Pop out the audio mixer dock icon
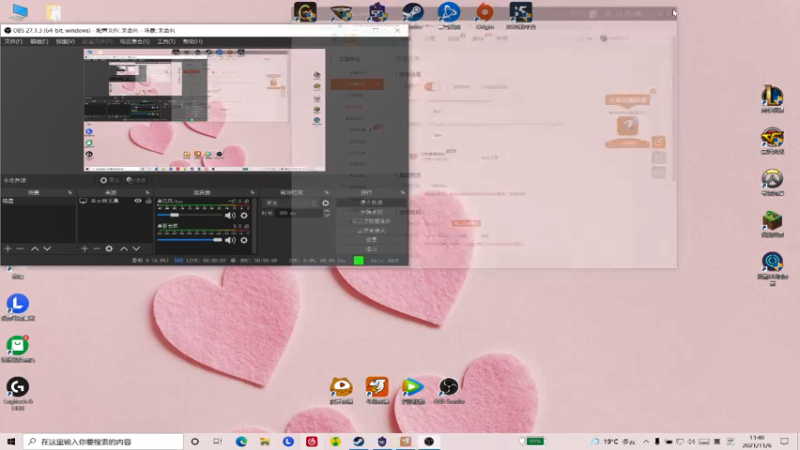 pos(252,192)
